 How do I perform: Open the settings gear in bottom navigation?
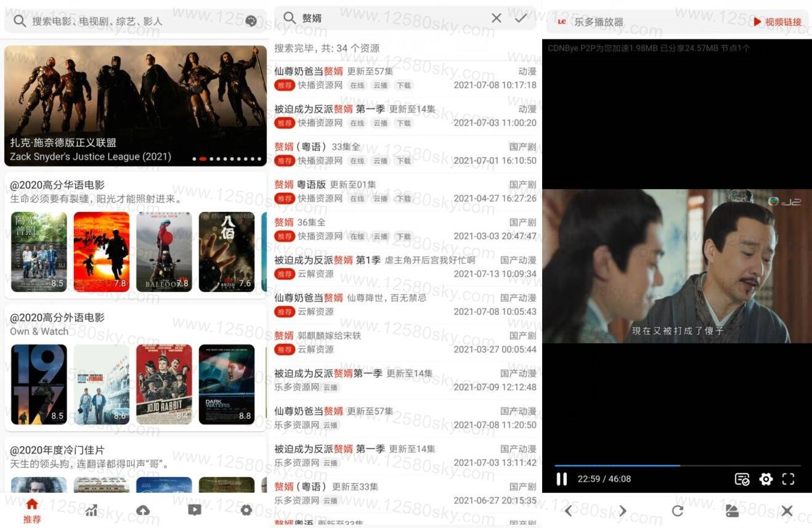(246, 510)
